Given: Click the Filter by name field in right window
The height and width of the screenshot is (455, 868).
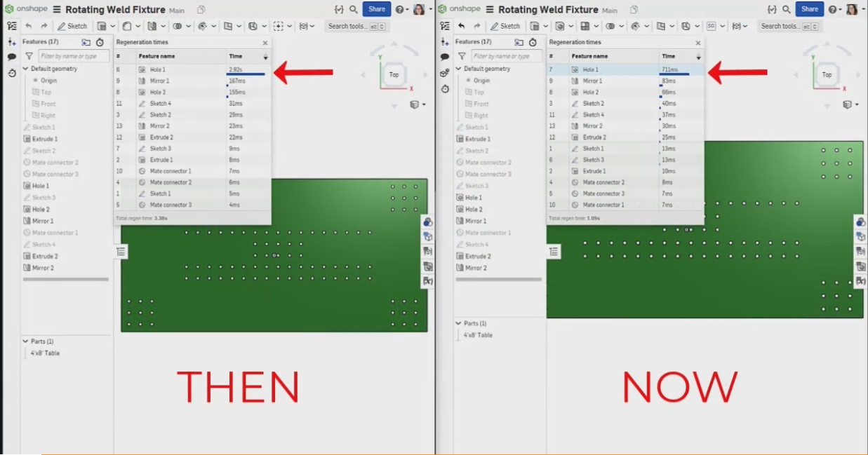Looking at the screenshot, I should tap(507, 56).
